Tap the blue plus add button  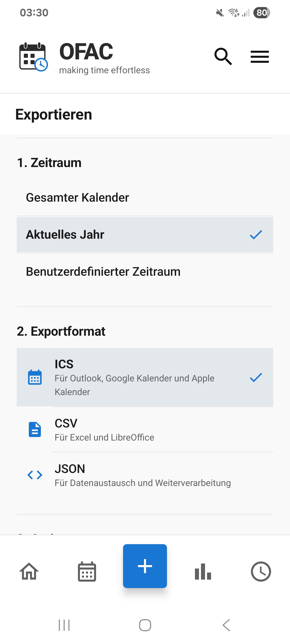(145, 566)
